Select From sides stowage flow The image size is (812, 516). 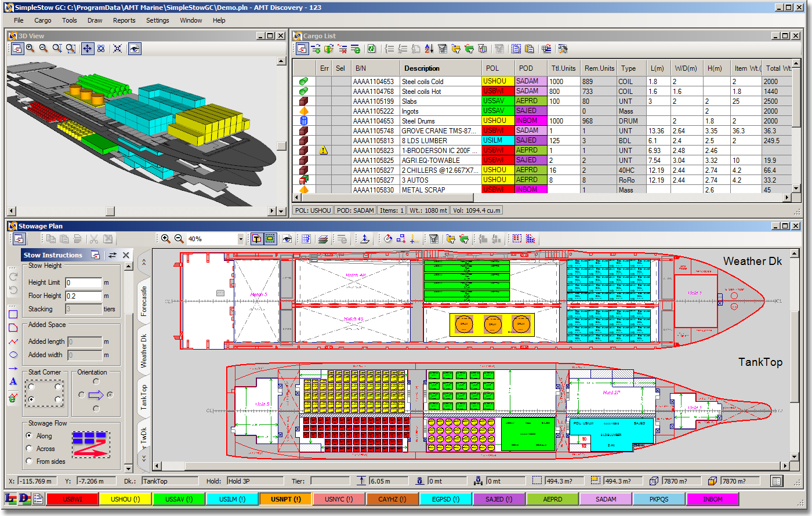pyautogui.click(x=29, y=461)
